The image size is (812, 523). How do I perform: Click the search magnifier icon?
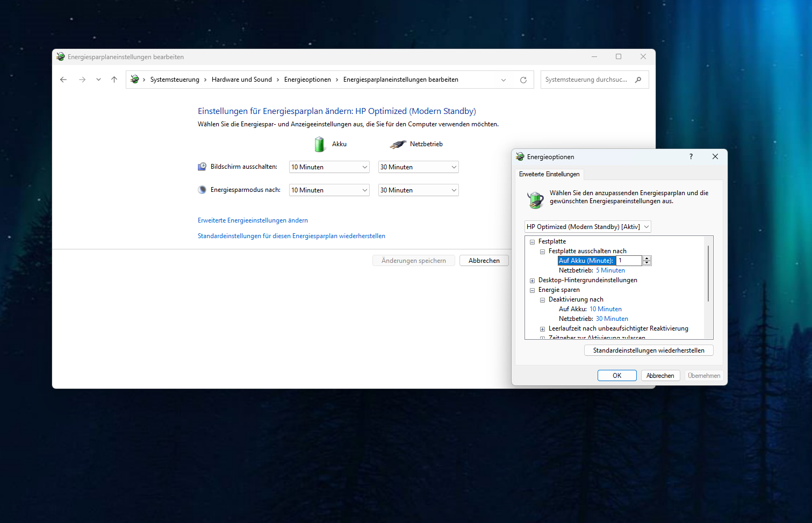638,80
